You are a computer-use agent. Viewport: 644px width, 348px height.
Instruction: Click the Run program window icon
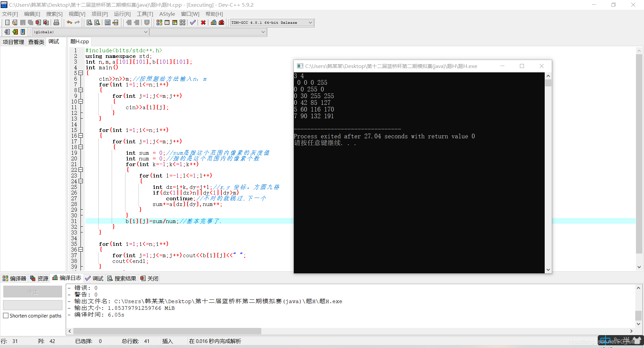click(x=167, y=22)
